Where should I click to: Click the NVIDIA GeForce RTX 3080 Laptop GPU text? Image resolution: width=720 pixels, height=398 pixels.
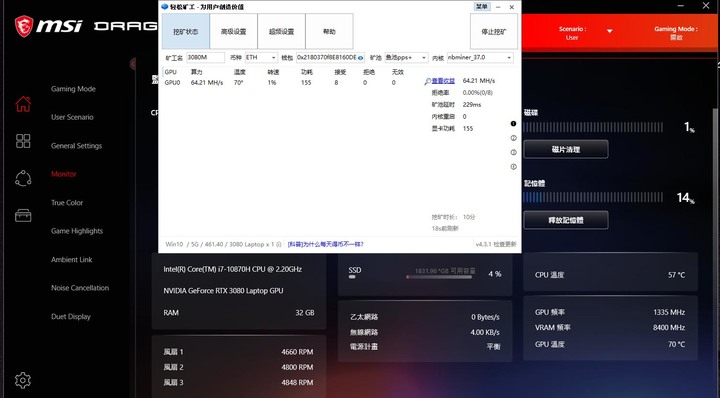[223, 291]
